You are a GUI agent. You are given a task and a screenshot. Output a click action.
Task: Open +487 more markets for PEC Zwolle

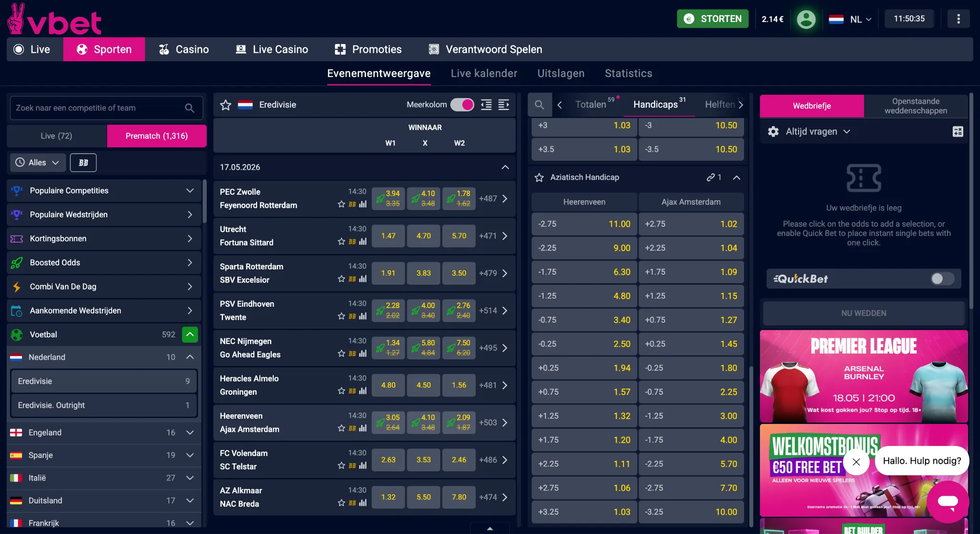(493, 199)
